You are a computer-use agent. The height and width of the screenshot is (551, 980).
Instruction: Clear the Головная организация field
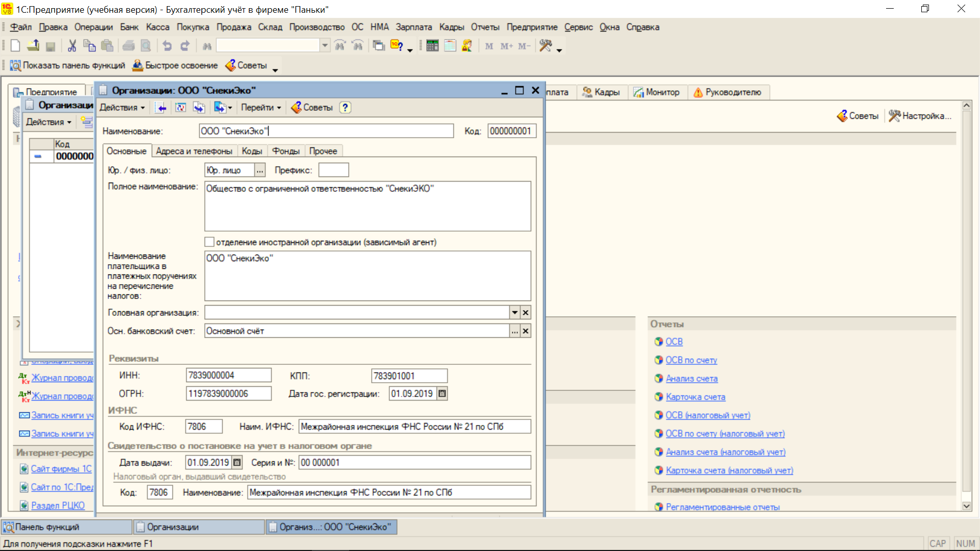point(525,312)
